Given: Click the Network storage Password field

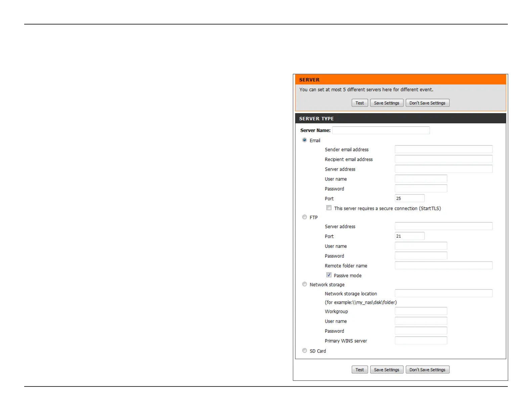Looking at the screenshot, I should coord(421,331).
